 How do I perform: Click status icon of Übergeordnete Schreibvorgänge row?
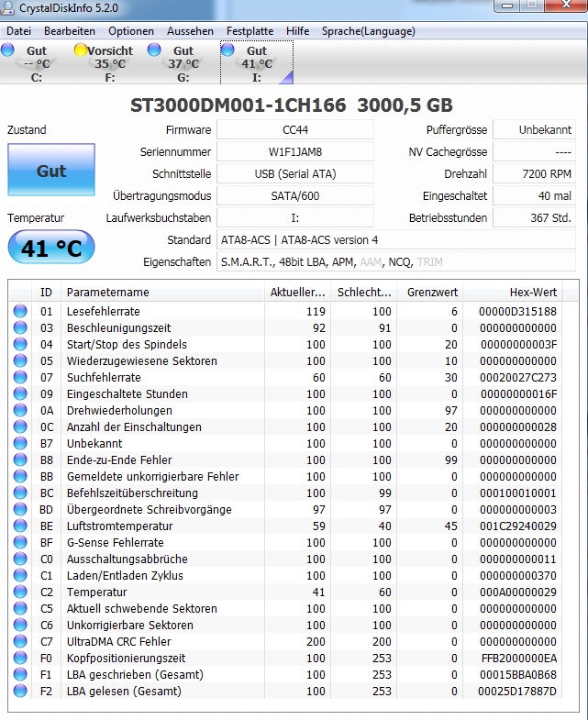[x=20, y=510]
